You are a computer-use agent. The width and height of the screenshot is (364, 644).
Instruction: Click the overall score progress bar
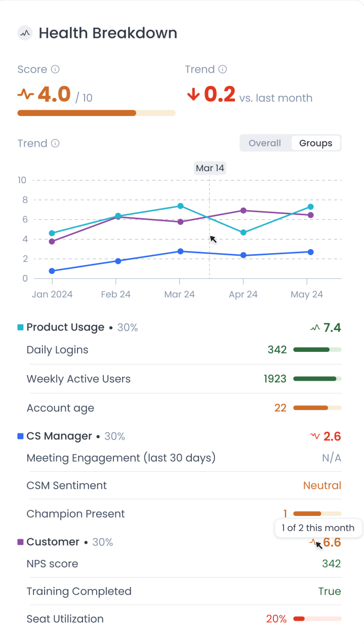pos(96,113)
